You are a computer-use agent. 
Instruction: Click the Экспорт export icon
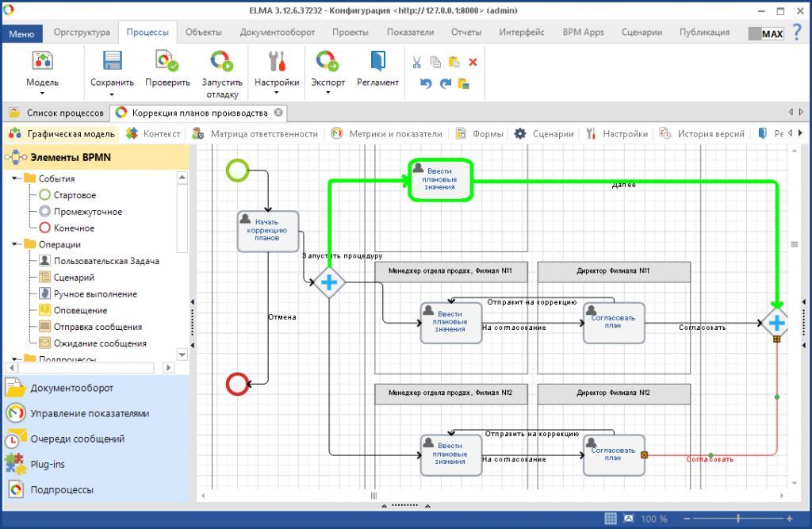pyautogui.click(x=327, y=60)
